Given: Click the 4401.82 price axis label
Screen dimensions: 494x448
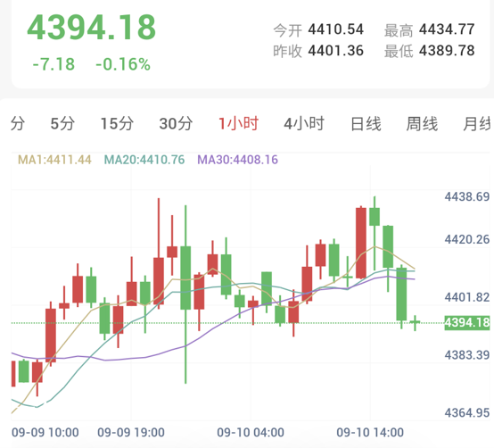Looking at the screenshot, I should coord(467,297).
